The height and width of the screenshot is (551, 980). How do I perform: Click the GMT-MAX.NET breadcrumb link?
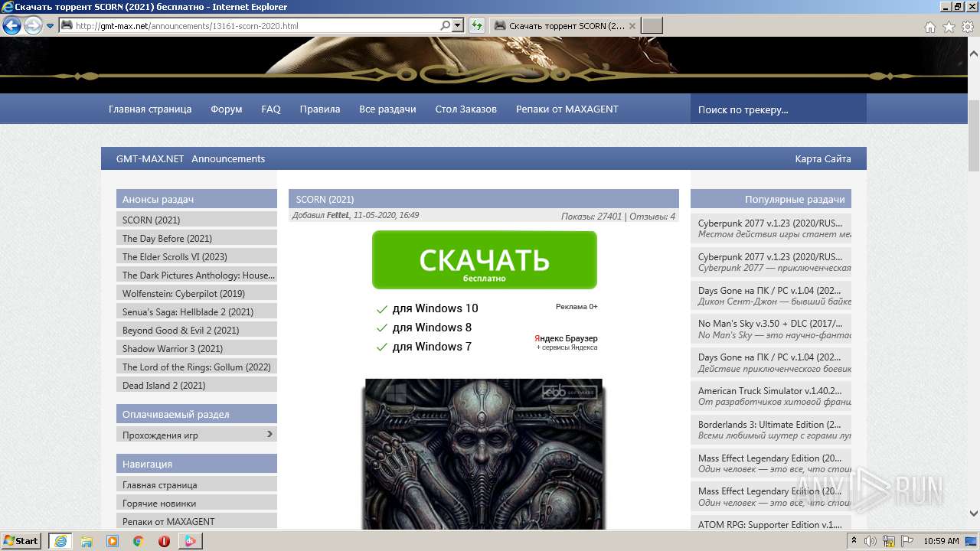point(150,158)
